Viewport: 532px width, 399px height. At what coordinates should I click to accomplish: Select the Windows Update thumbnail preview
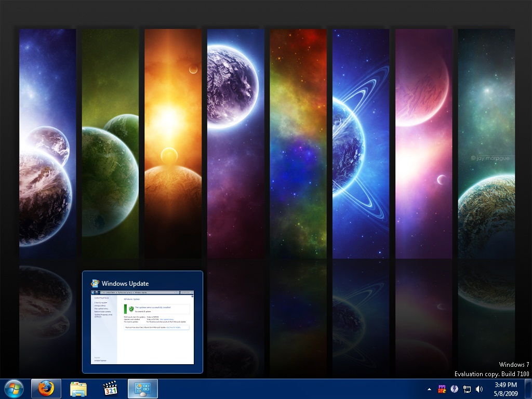click(142, 327)
